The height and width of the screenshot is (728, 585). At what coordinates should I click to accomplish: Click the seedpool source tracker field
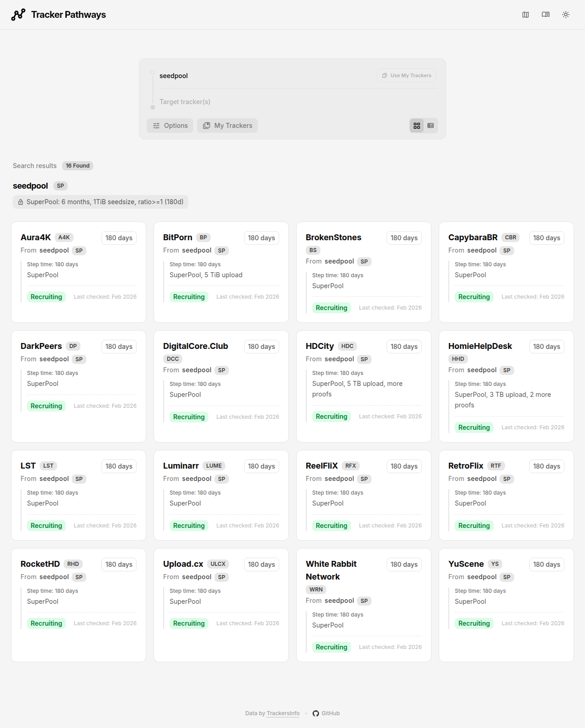tap(265, 76)
